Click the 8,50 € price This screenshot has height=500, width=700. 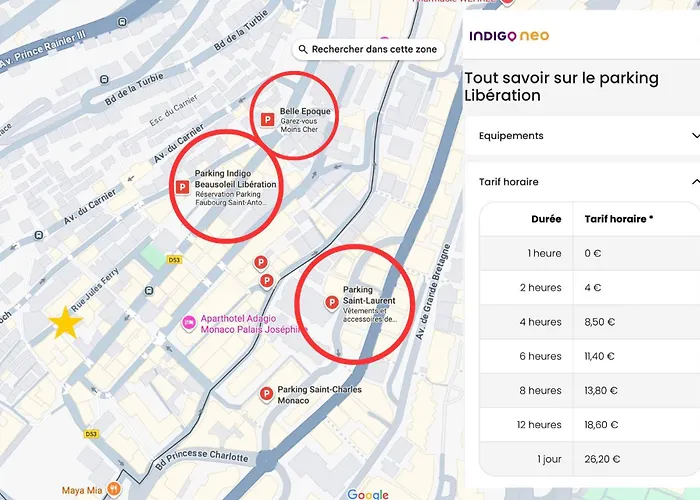coord(600,322)
